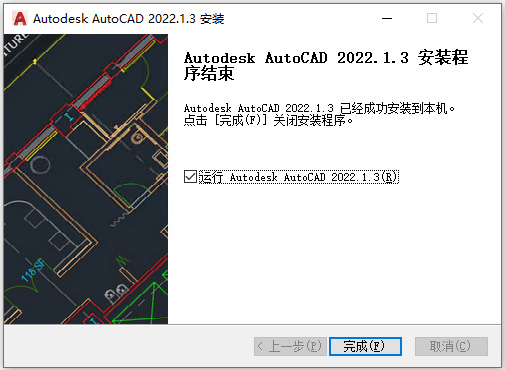Viewport: 505px width, 370px height.
Task: Click the grayed-out 上一步(P) back button
Action: 290,346
